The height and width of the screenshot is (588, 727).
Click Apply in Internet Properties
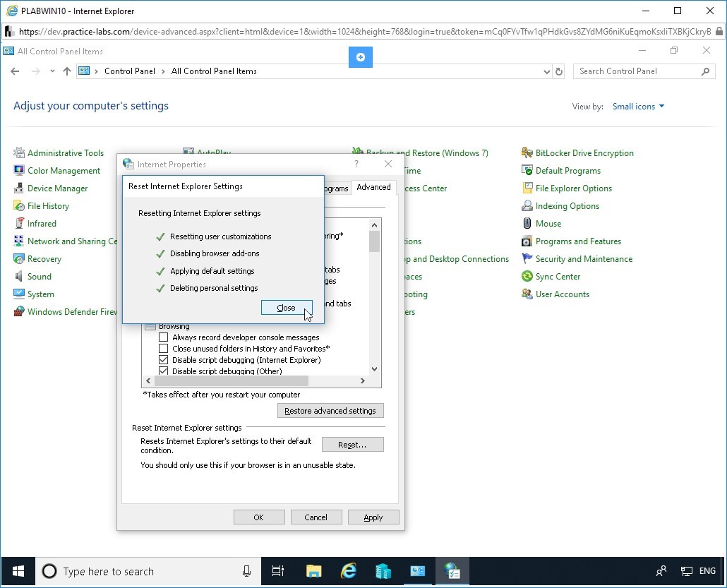pyautogui.click(x=373, y=517)
